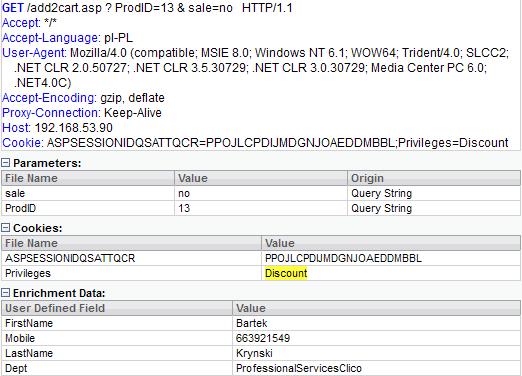The width and height of the screenshot is (522, 376).
Task: Select the 'no' value cell
Action: point(261,193)
